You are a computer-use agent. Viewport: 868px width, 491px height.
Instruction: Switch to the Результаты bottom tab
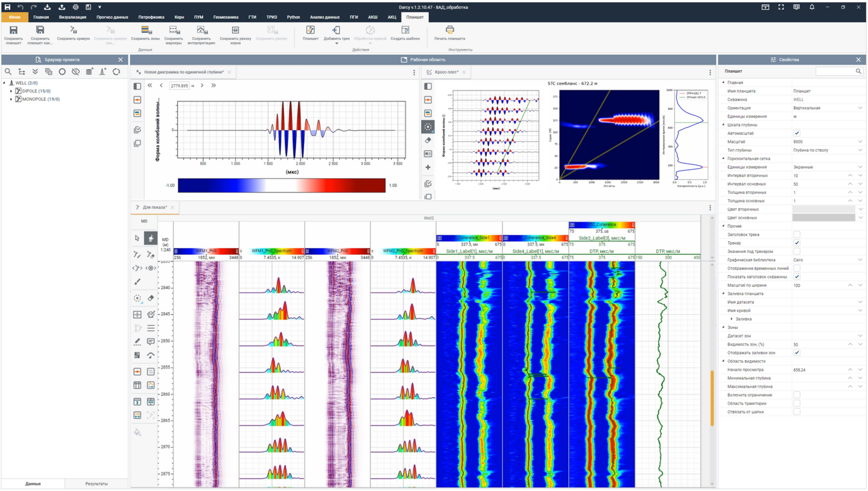[97, 484]
